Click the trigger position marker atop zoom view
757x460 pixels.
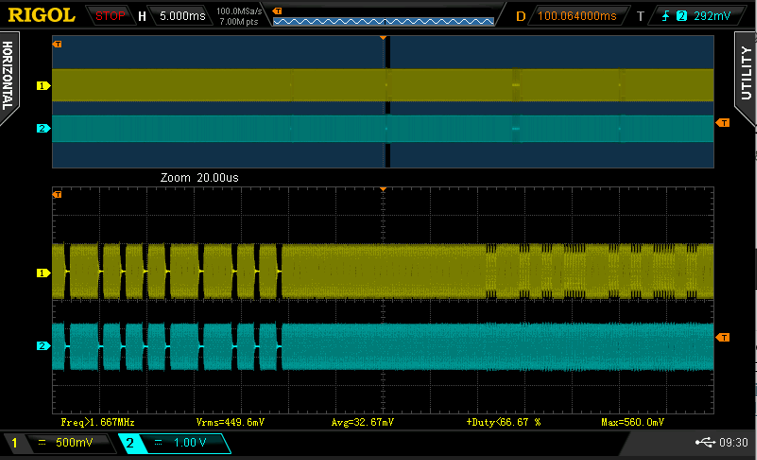tap(383, 189)
